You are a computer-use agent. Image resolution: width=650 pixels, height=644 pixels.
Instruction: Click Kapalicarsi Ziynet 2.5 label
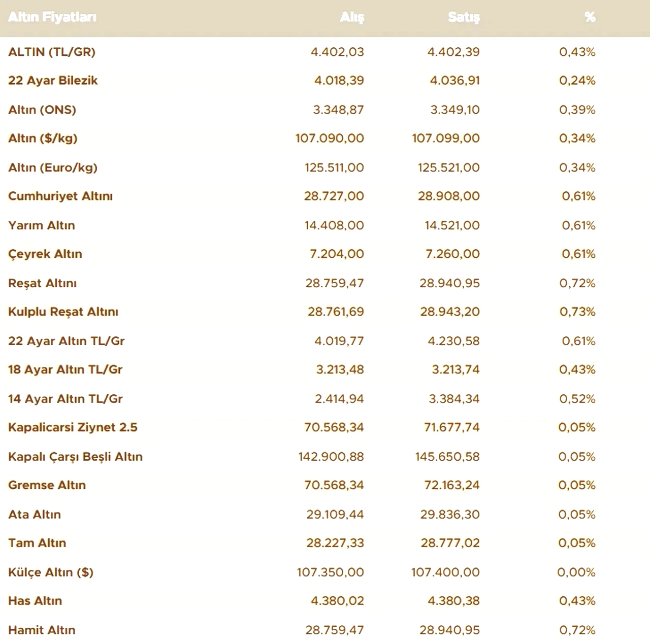[73, 427]
